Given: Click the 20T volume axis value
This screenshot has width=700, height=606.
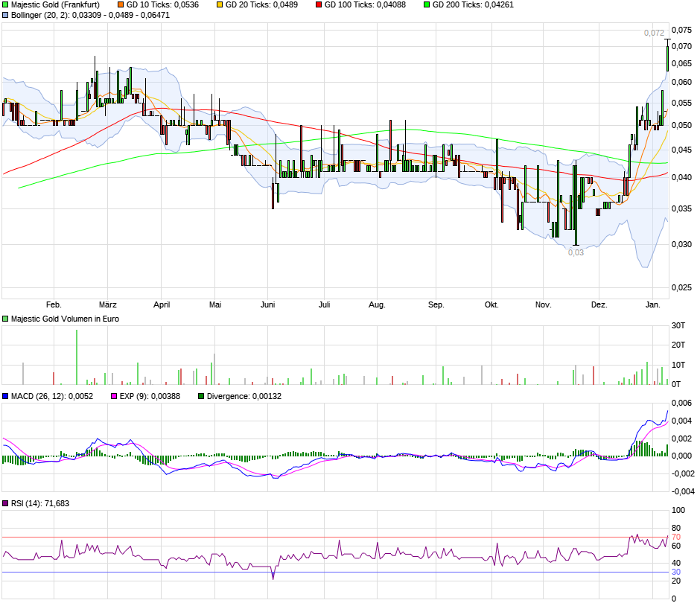Looking at the screenshot, I should pos(678,345).
